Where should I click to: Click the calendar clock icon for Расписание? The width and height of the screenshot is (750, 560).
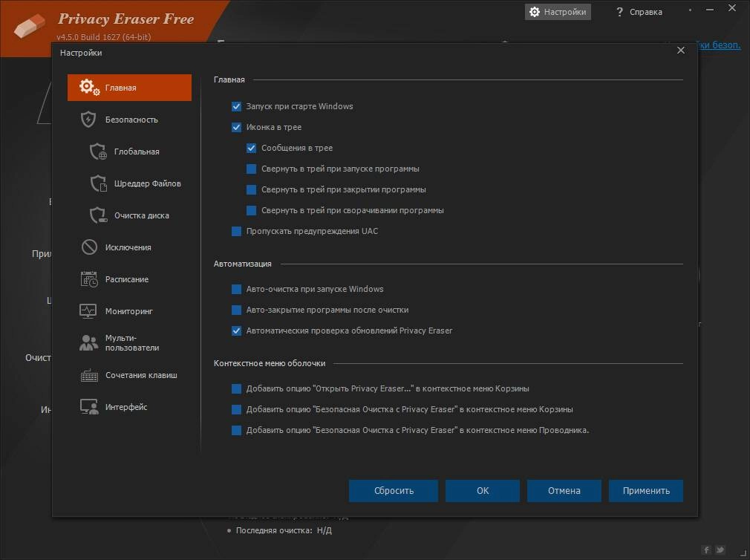click(x=89, y=279)
